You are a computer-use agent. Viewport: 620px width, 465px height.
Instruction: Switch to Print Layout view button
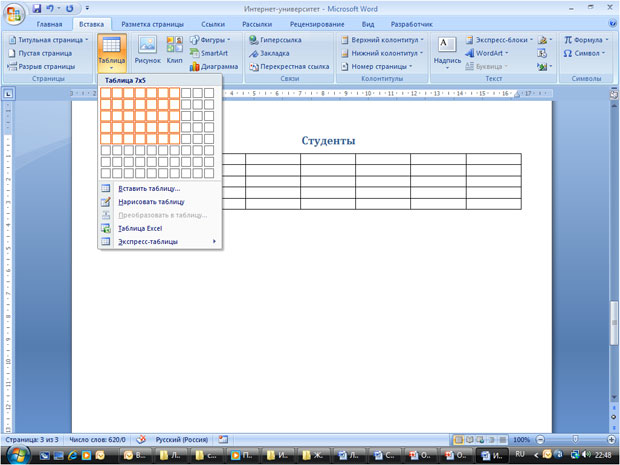[459, 440]
